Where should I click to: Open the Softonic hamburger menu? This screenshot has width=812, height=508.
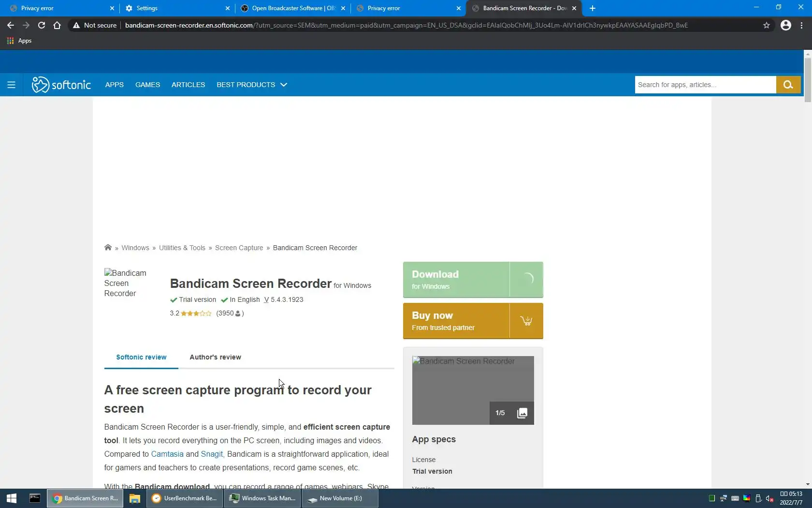coord(11,85)
